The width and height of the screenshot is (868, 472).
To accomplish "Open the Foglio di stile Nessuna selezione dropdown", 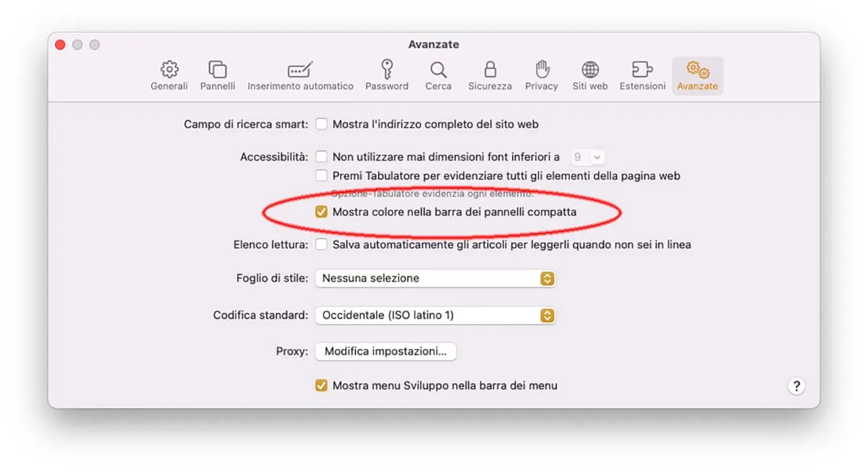I will pyautogui.click(x=435, y=278).
